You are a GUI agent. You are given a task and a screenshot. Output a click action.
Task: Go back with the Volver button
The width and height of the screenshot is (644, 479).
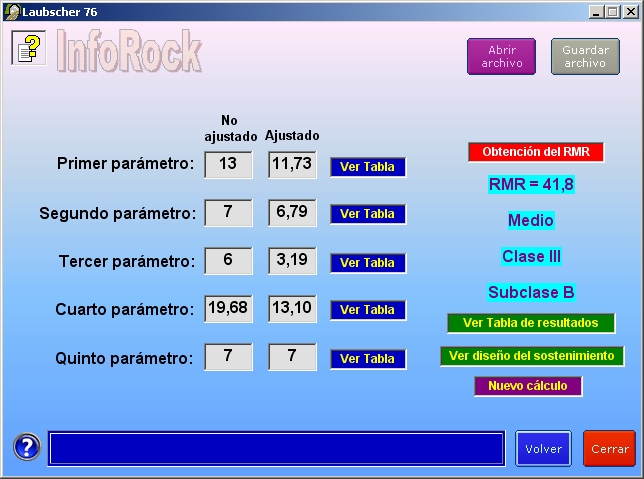pyautogui.click(x=543, y=449)
